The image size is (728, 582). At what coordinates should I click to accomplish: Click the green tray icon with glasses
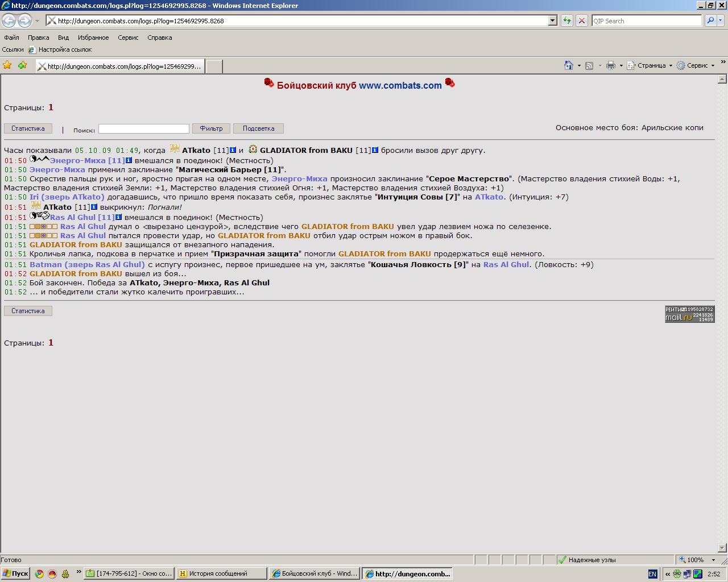coord(677,574)
